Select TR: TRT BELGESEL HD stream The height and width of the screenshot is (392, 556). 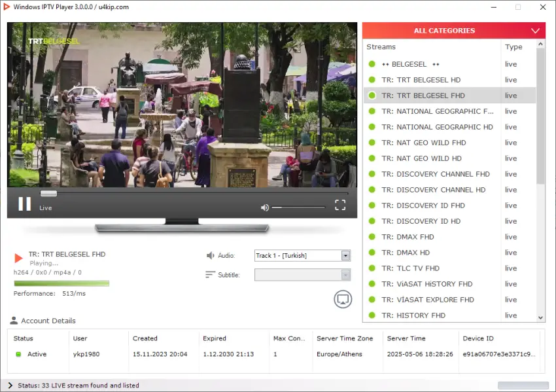click(x=449, y=80)
